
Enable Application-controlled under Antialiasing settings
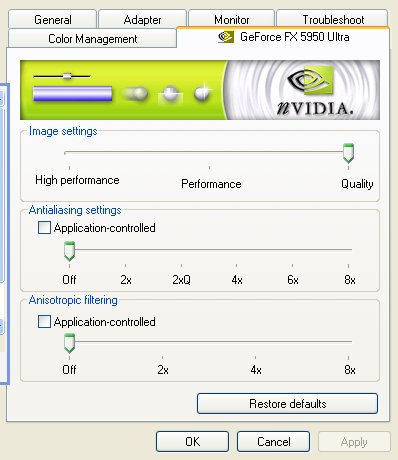coord(44,228)
